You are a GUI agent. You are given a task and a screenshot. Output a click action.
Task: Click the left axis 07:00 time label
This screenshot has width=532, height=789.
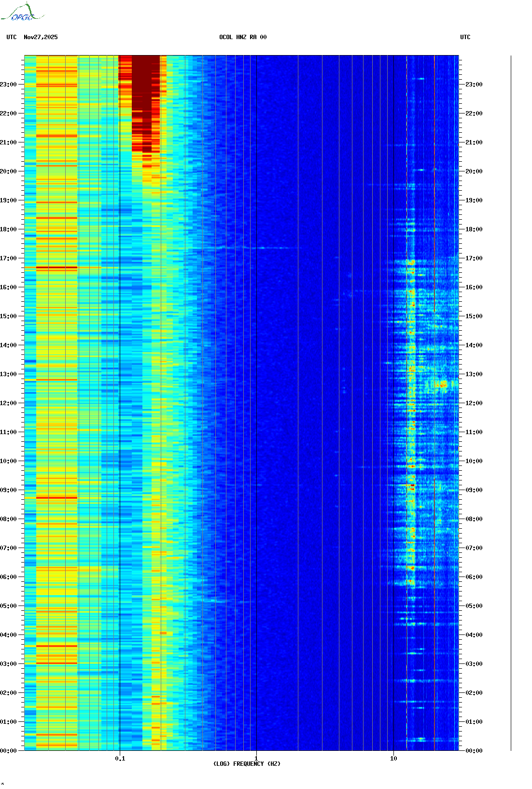8,548
